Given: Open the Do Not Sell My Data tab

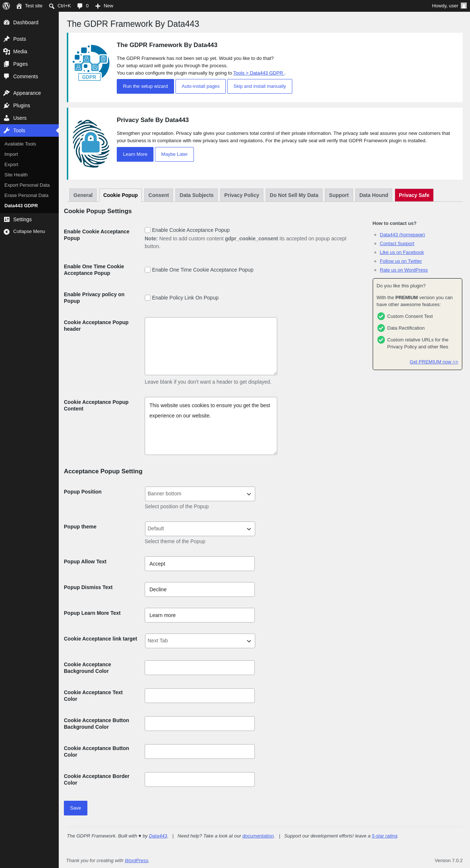Looking at the screenshot, I should coord(294,195).
